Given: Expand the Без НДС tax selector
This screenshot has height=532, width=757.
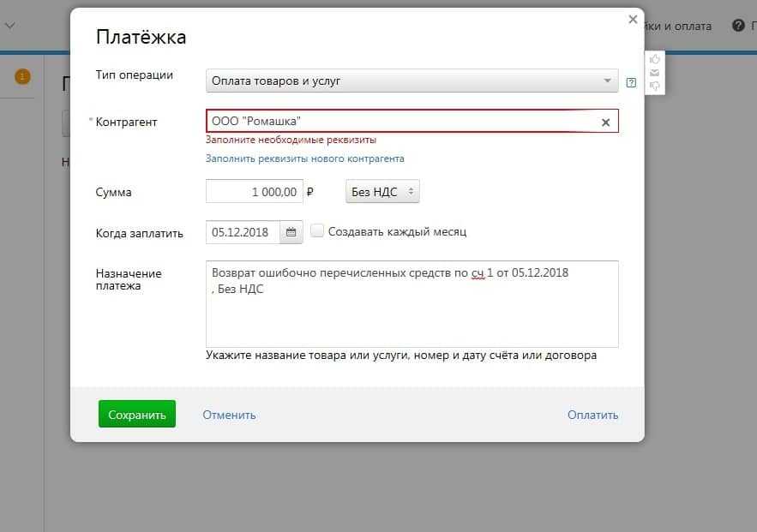Looking at the screenshot, I should click(382, 192).
